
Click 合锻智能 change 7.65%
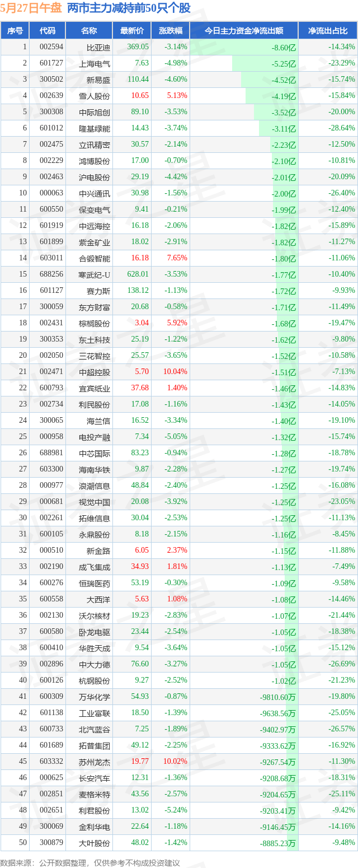[x=177, y=258]
